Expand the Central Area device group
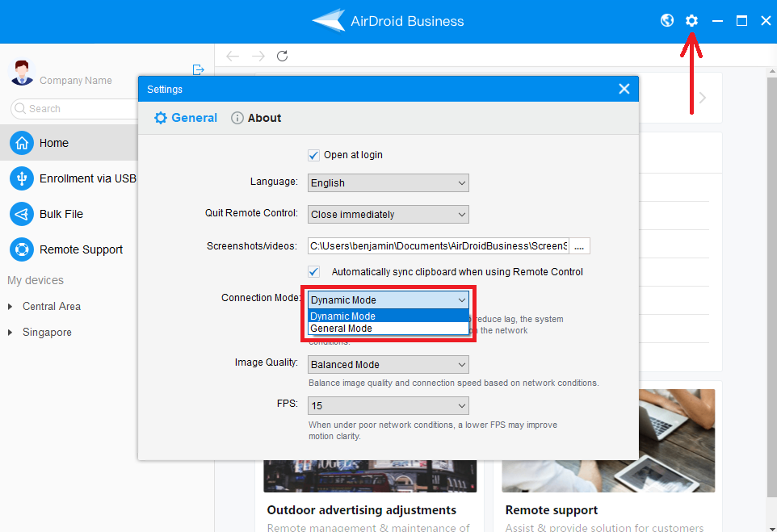 10,307
